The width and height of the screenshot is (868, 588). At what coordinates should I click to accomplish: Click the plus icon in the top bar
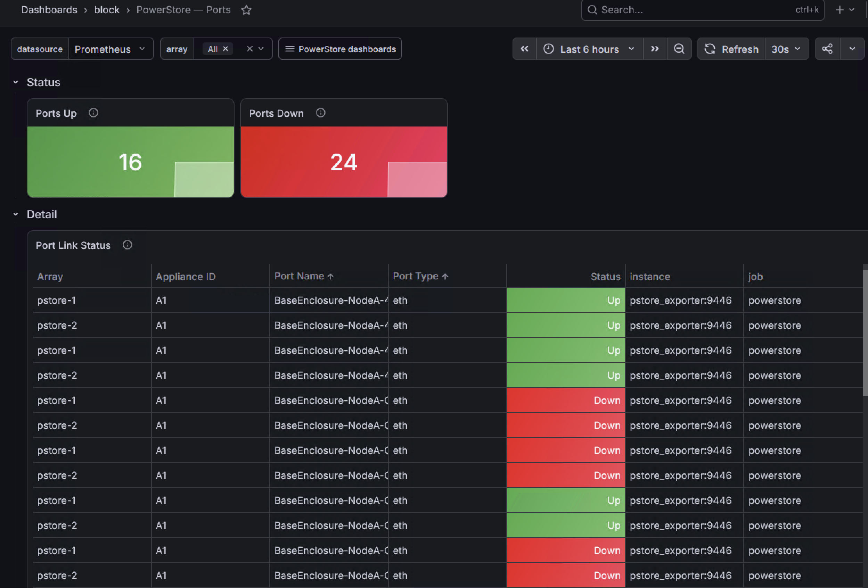point(840,10)
